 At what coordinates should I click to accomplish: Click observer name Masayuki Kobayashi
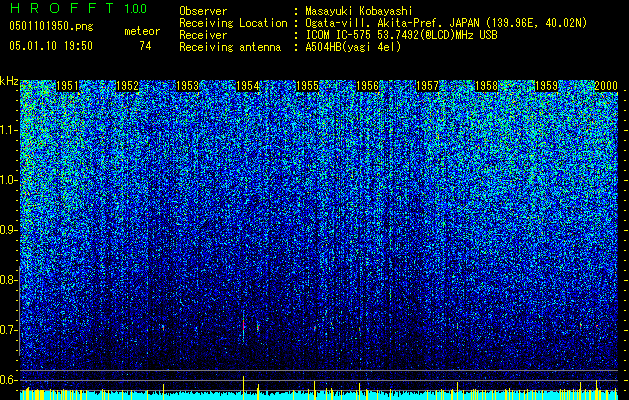pos(359,11)
